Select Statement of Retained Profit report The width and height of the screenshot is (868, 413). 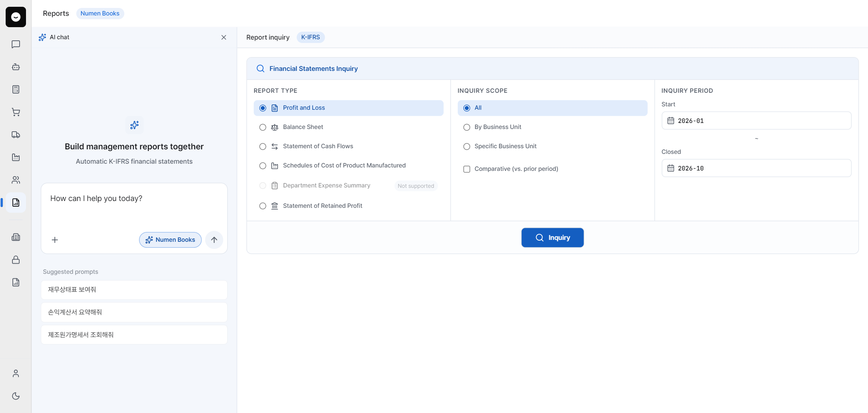click(x=348, y=206)
